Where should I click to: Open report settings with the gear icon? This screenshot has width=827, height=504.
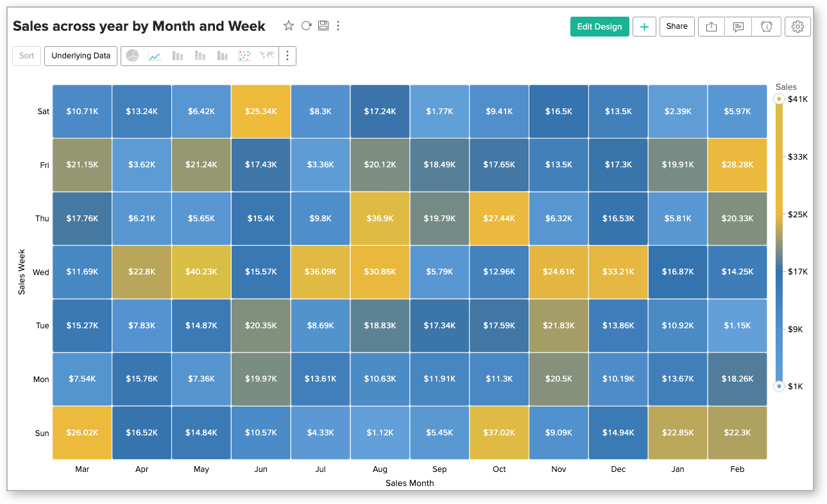click(797, 26)
